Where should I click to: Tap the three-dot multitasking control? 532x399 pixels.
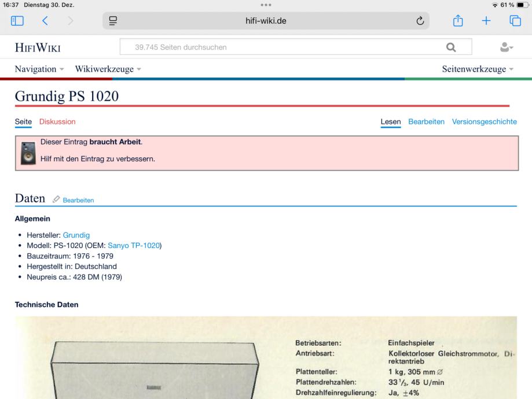[x=266, y=5]
